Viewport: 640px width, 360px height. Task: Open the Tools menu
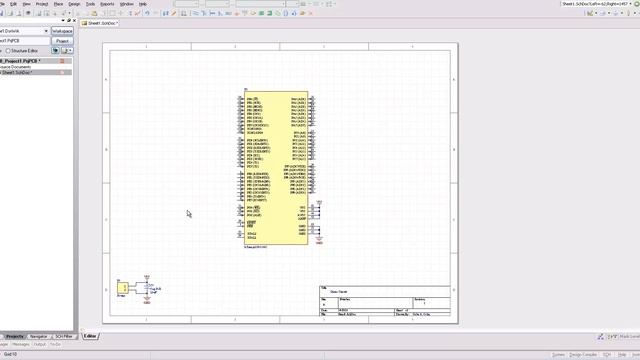coord(90,4)
